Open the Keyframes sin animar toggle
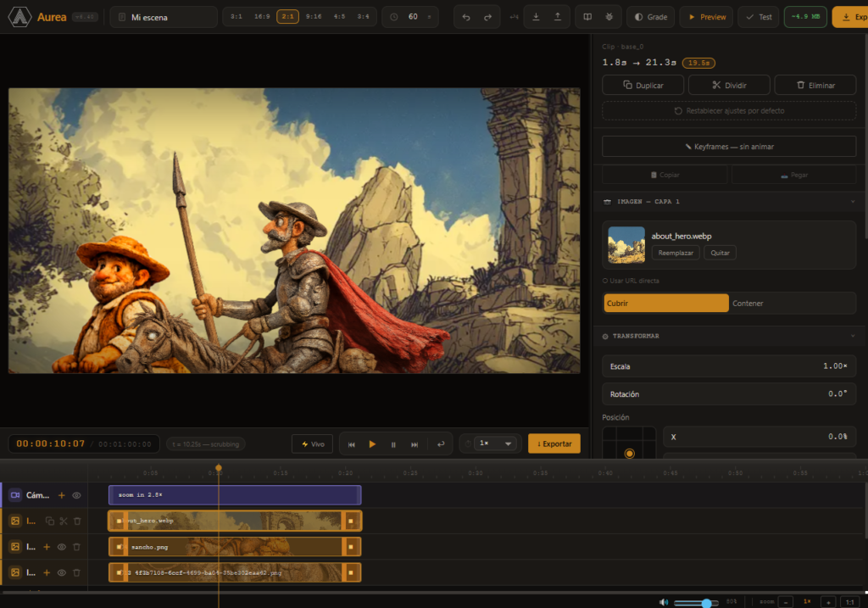 tap(729, 147)
